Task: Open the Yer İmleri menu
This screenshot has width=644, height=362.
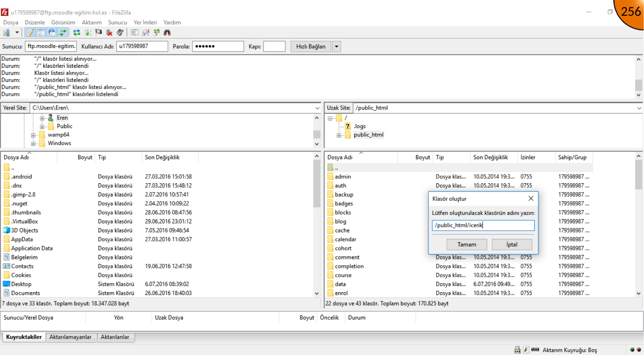Action: (x=145, y=22)
